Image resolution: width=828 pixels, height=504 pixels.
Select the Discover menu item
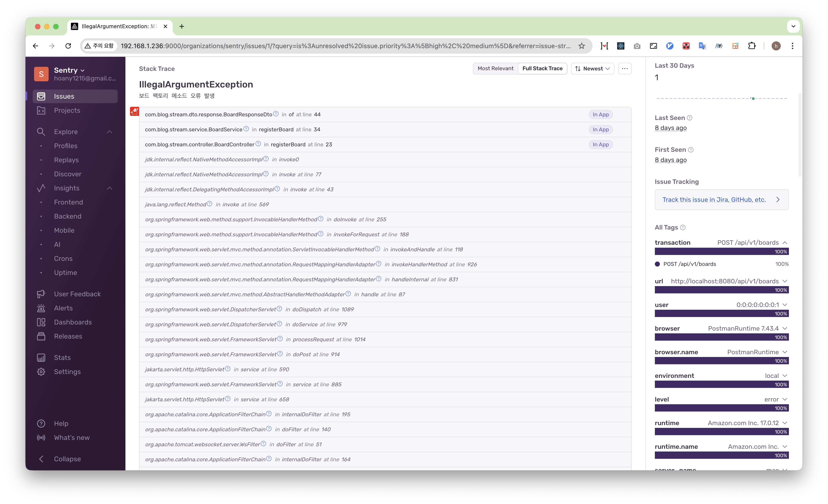(x=67, y=174)
